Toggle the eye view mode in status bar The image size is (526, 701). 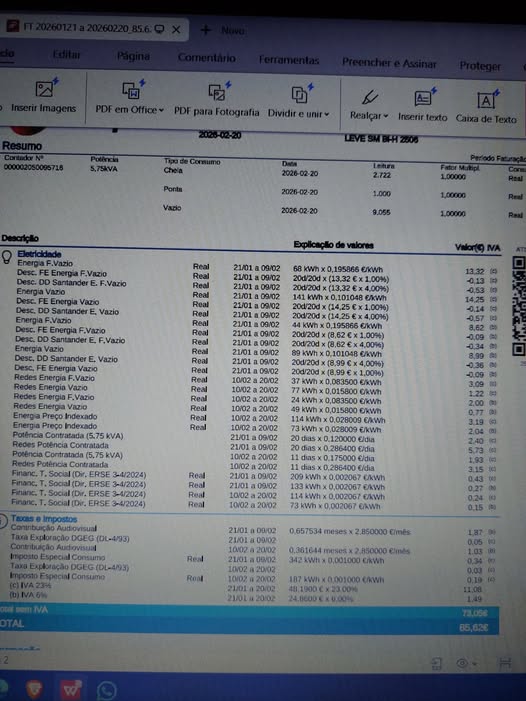pos(463,663)
